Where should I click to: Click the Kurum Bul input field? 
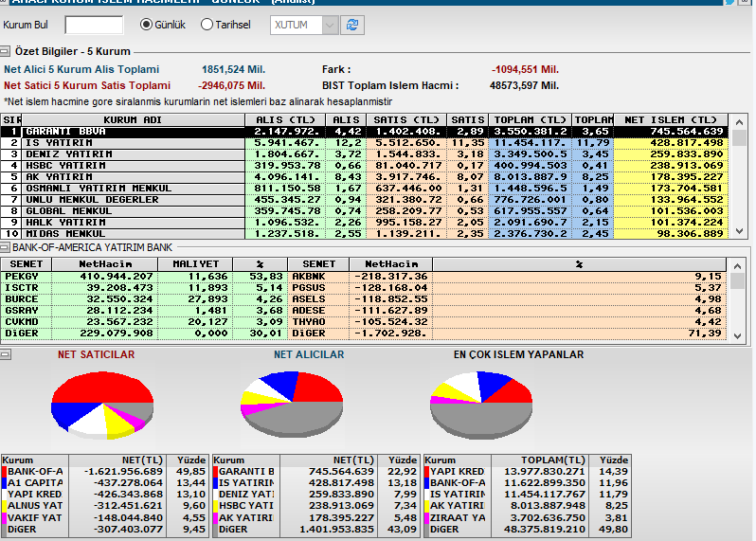[94, 25]
